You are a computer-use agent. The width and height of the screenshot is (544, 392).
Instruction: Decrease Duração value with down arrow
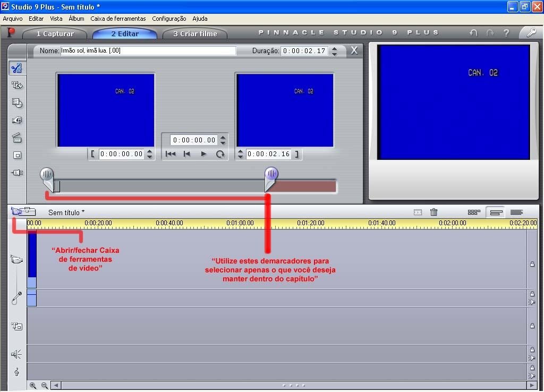335,54
